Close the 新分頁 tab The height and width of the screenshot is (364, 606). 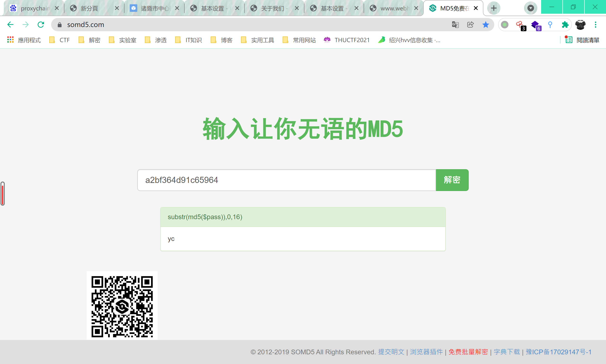(x=117, y=8)
